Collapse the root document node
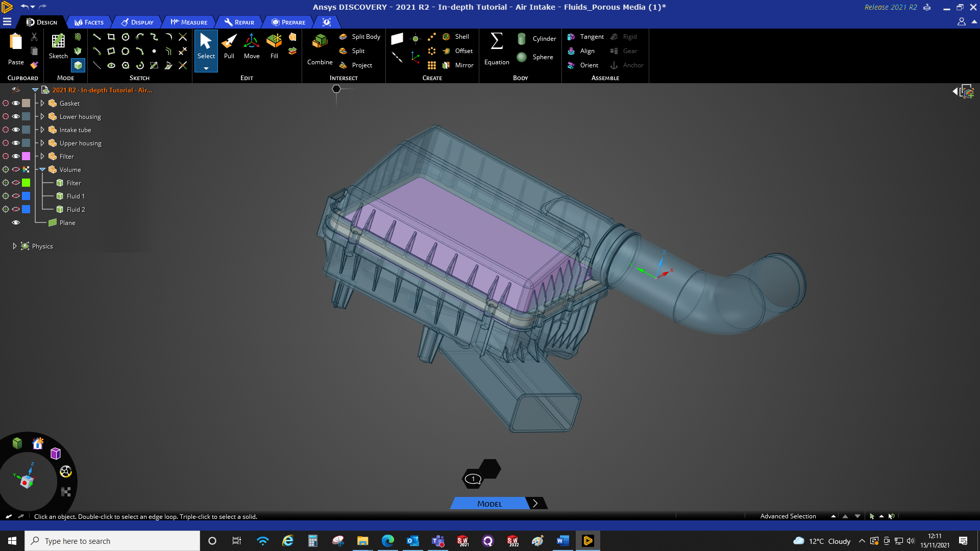The width and height of the screenshot is (980, 551). (x=35, y=90)
